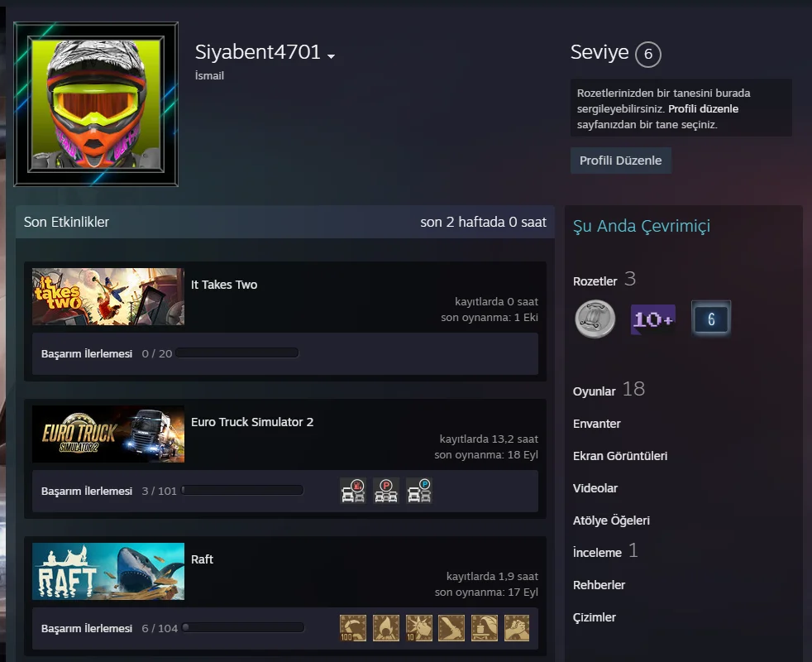Select the silver community badge icon
This screenshot has width=812, height=662.
[595, 319]
